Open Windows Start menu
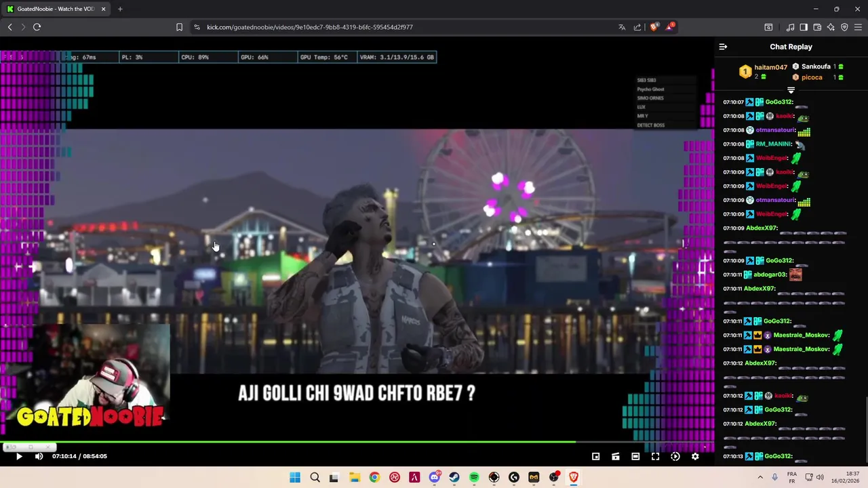Image resolution: width=868 pixels, height=488 pixels. point(295,477)
